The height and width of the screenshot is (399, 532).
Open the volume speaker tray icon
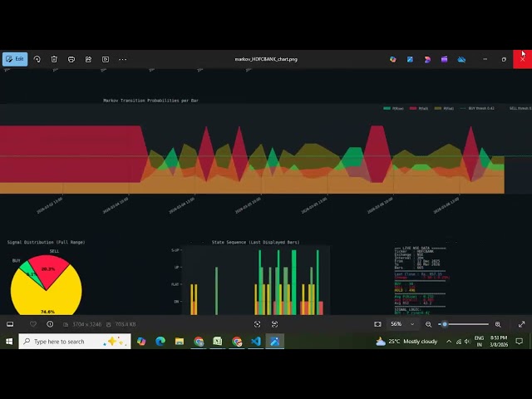pyautogui.click(x=468, y=342)
